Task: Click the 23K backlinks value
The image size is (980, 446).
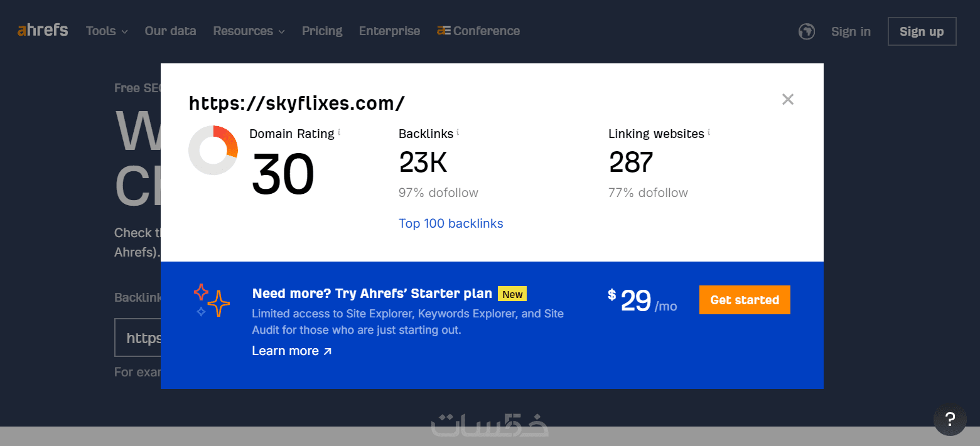Action: 423,162
